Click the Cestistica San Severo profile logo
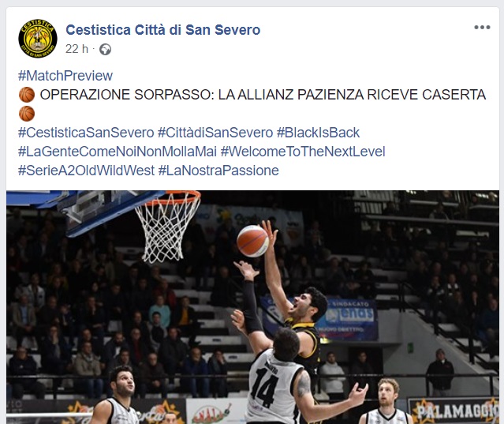 [38, 38]
